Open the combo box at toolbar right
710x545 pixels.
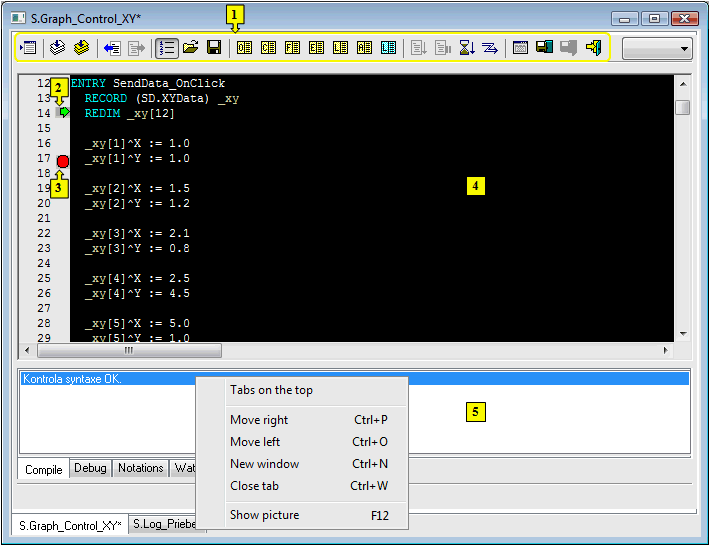[657, 48]
